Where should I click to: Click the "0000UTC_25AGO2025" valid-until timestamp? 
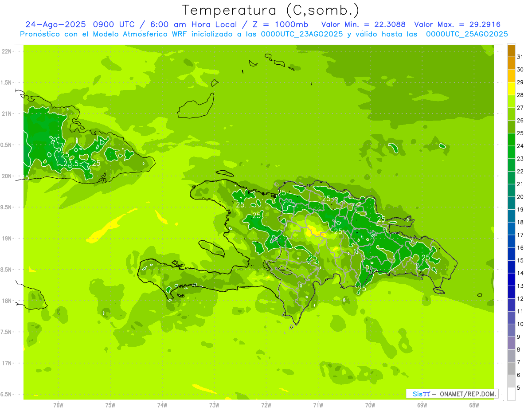click(467, 34)
